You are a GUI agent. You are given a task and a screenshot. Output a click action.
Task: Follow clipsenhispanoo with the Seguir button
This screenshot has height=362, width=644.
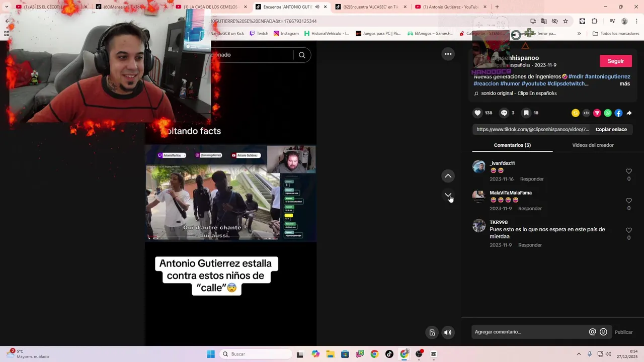click(x=616, y=61)
